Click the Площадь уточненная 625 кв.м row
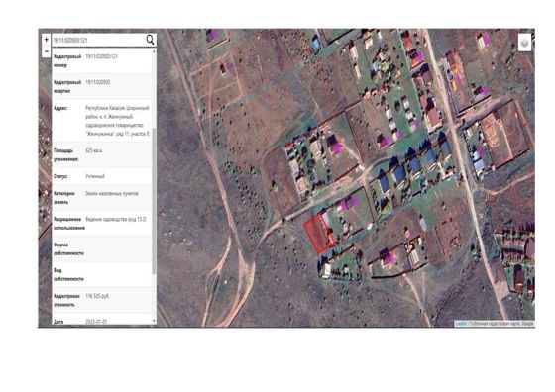The width and height of the screenshot is (555, 392). point(102,154)
